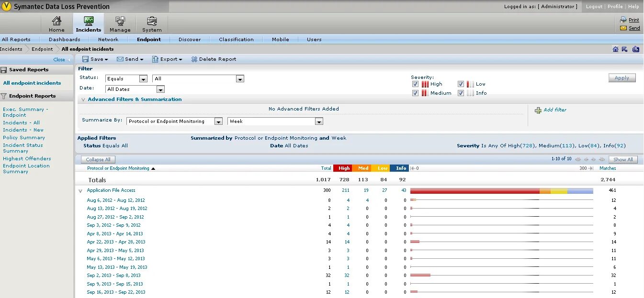Go to last page pagination arrow
Image resolution: width=644 pixels, height=298 pixels.
(x=602, y=159)
